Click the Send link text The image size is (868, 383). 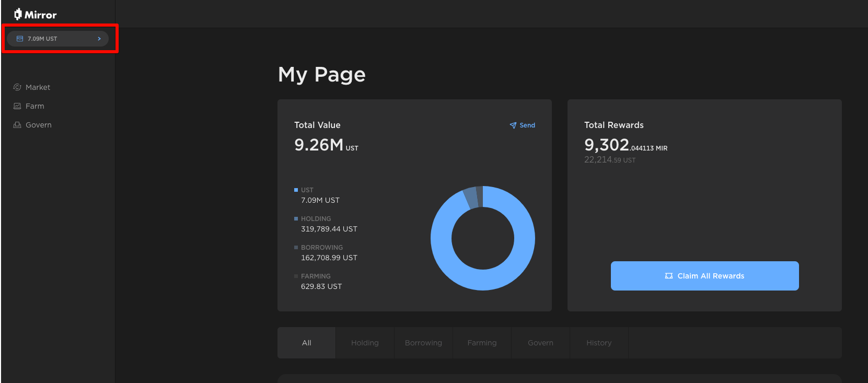[527, 125]
